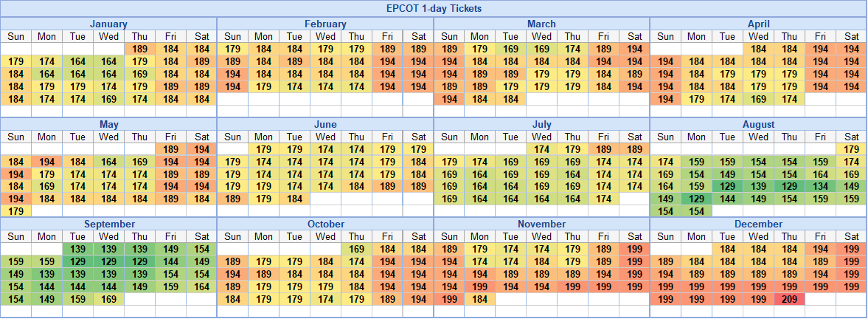Select the June month header
868x319 pixels.
(x=325, y=125)
